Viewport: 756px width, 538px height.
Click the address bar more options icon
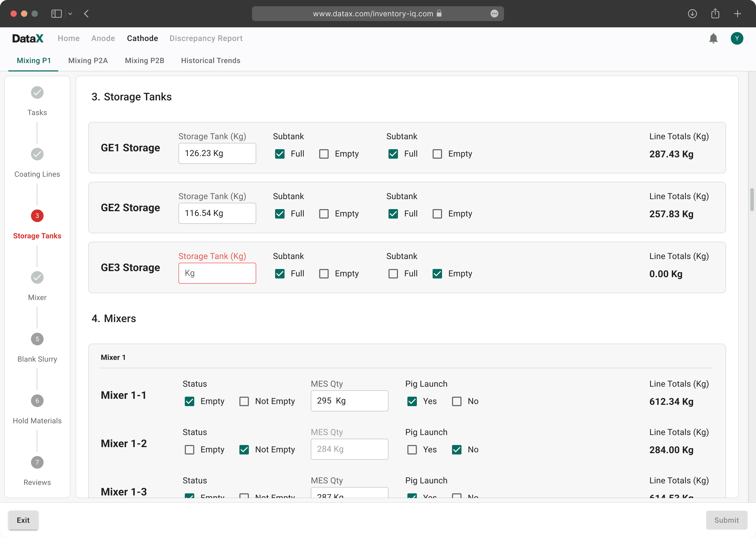click(494, 14)
